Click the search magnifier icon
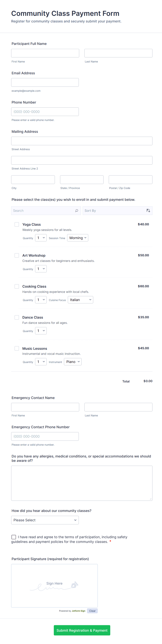The image size is (162, 644). click(x=77, y=211)
